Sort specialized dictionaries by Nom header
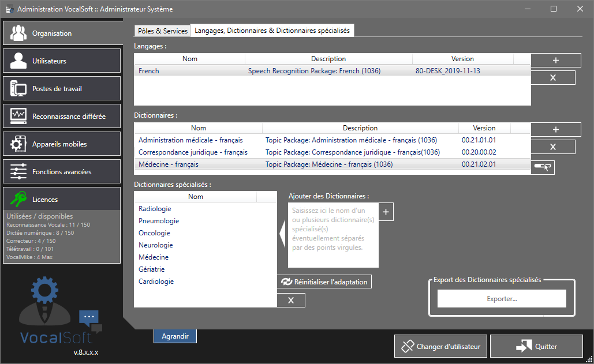 [x=196, y=196]
